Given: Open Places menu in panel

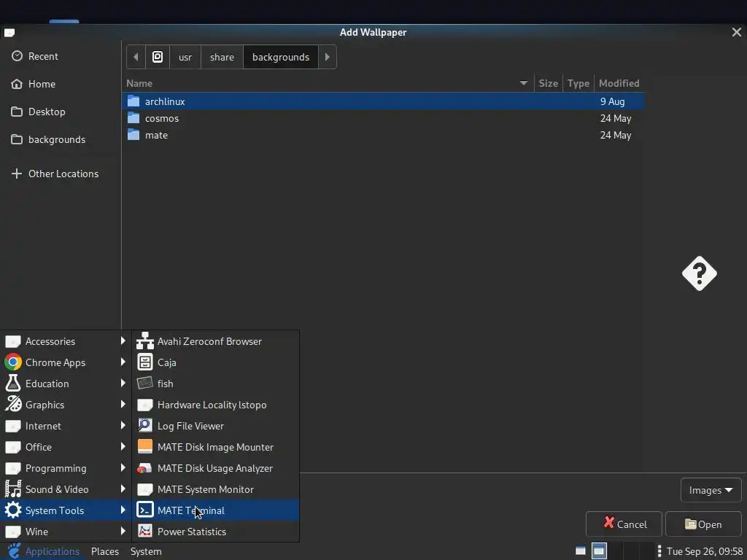Looking at the screenshot, I should point(105,551).
